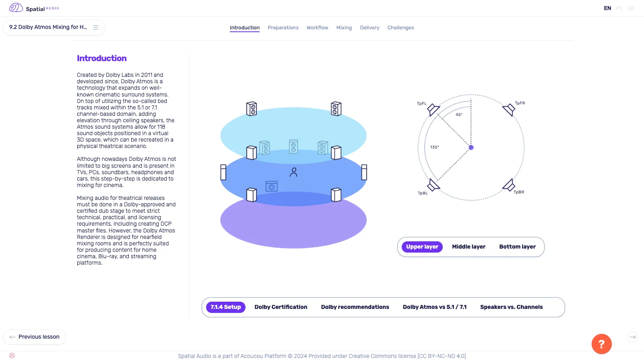Show Speakers vs. Channels topic
The width and height of the screenshot is (644, 362).
(x=511, y=307)
